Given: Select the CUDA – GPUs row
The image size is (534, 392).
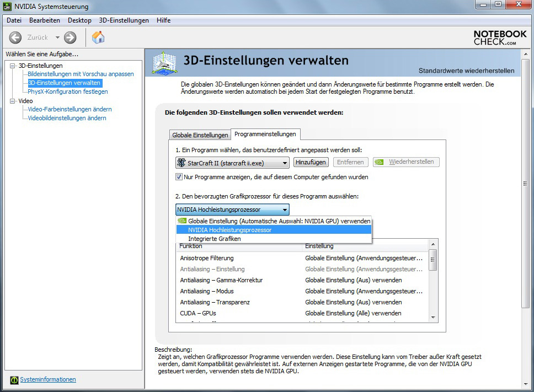Looking at the screenshot, I should pyautogui.click(x=302, y=313).
